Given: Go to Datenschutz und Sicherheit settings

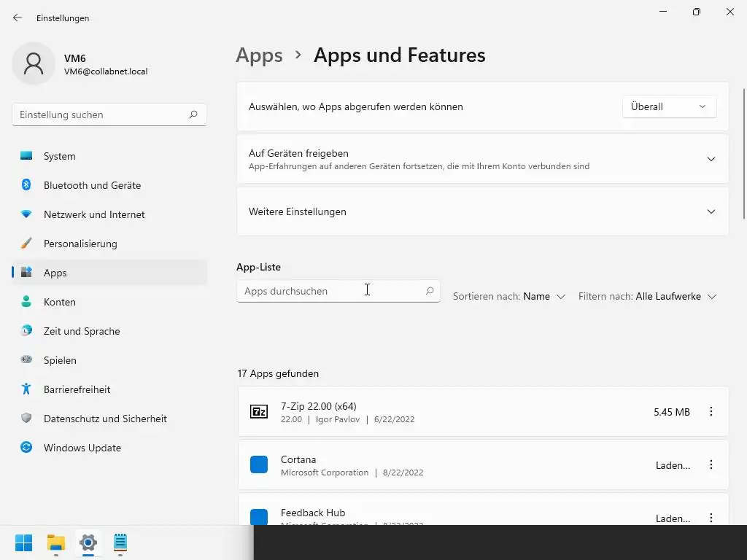Looking at the screenshot, I should point(105,419).
